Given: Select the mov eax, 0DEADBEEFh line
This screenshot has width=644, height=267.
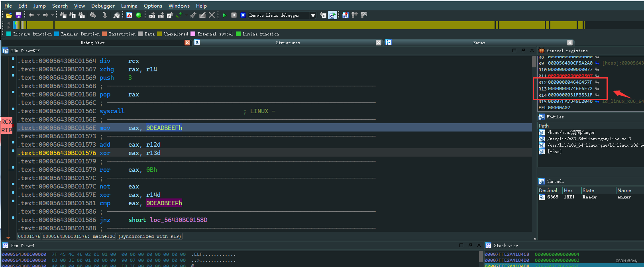Looking at the screenshot, I should pyautogui.click(x=275, y=128).
